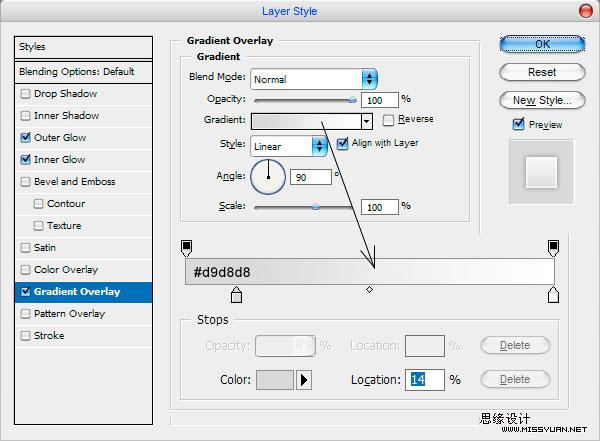Click the gradient midpoint diamond marker
Image resolution: width=600 pixels, height=441 pixels.
[369, 289]
